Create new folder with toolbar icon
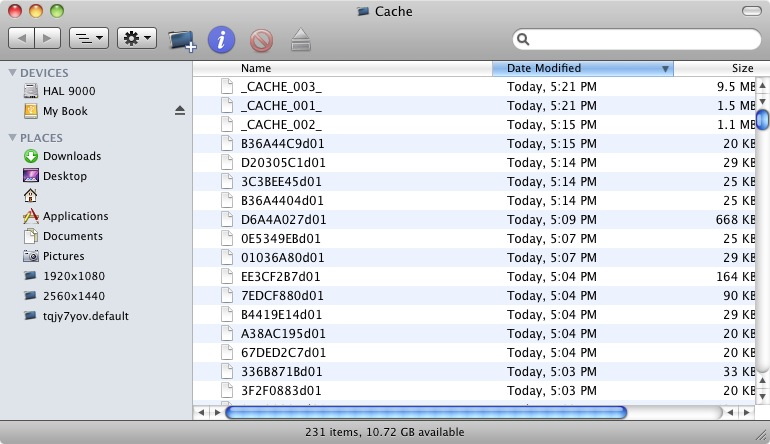The height and width of the screenshot is (444, 770). (x=182, y=40)
